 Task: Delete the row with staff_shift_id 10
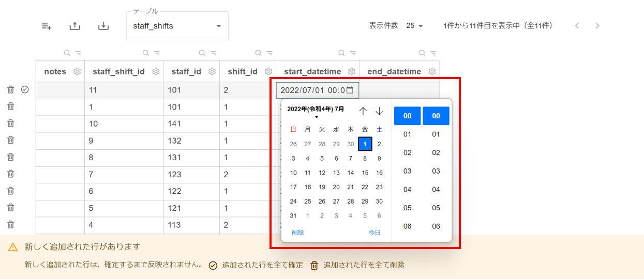pyautogui.click(x=10, y=123)
